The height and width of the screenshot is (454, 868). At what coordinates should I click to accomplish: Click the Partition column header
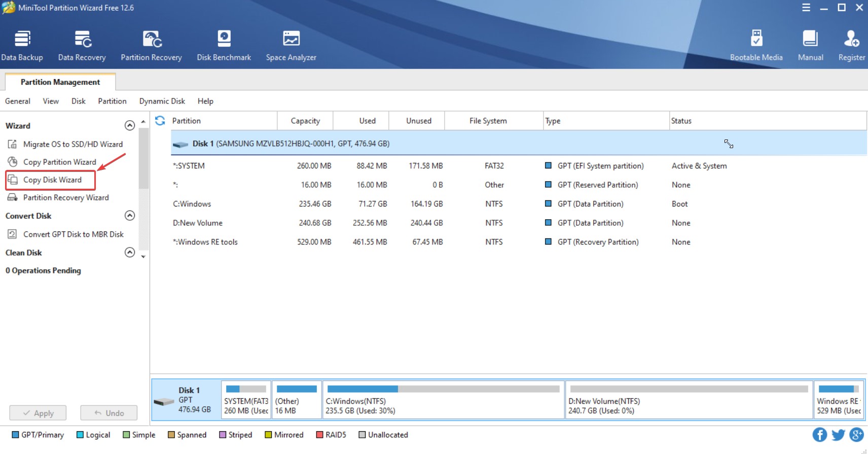click(x=224, y=121)
